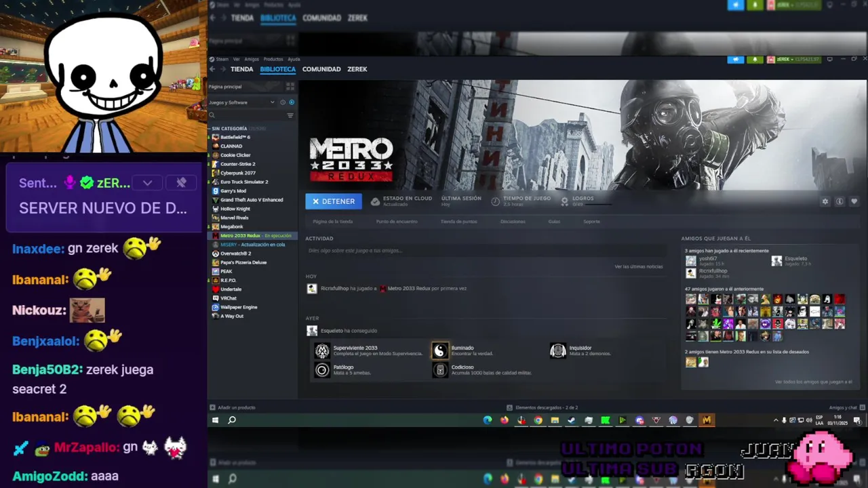Switch to TIENDA tab in main Steam window

[242, 69]
